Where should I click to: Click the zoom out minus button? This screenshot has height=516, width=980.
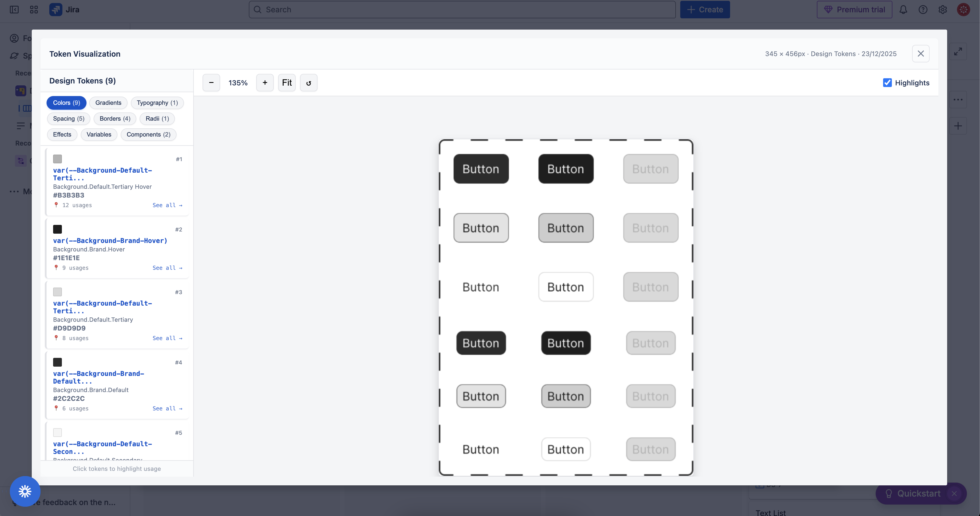pos(211,83)
